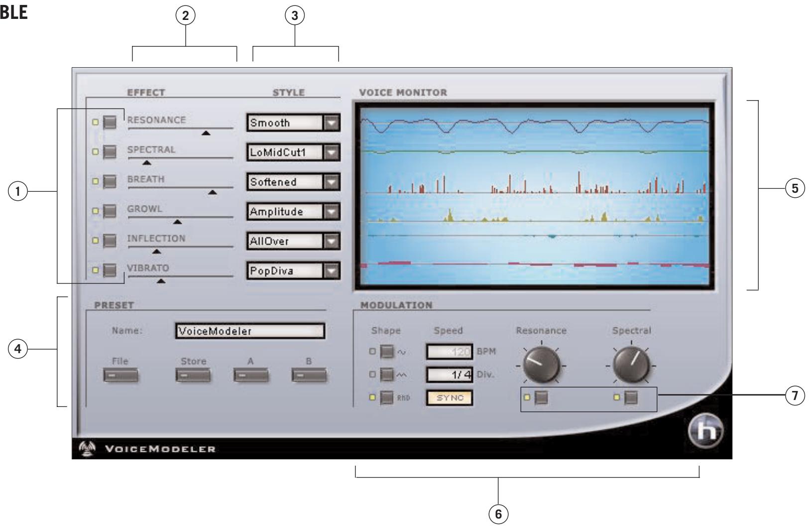Click the SPECTRAL amount slider handle
The height and width of the screenshot is (529, 812).
pyautogui.click(x=146, y=162)
